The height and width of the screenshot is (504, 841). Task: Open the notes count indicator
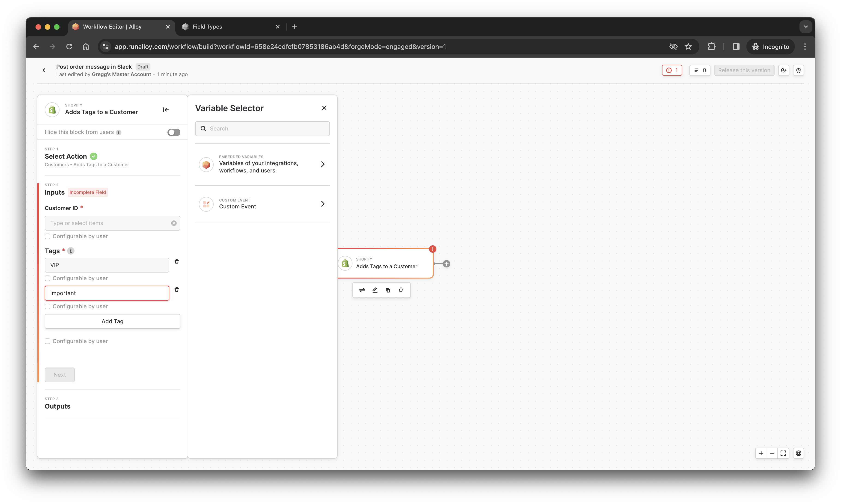pos(700,70)
